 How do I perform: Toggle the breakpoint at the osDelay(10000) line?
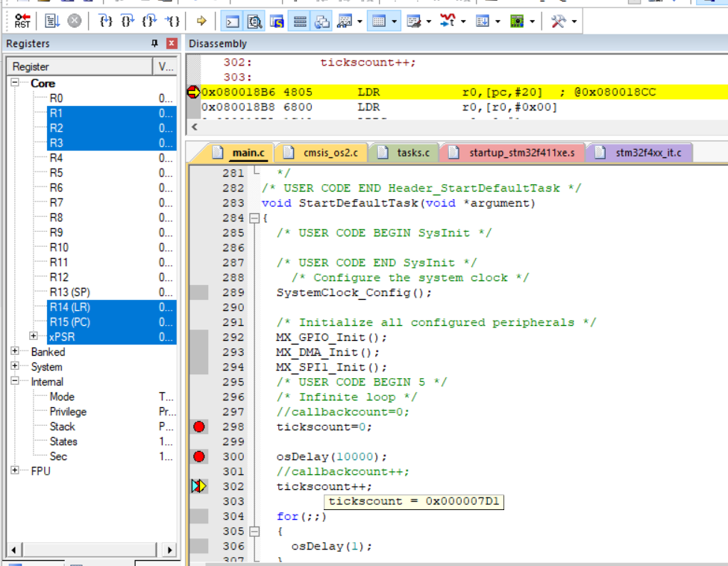coord(198,456)
